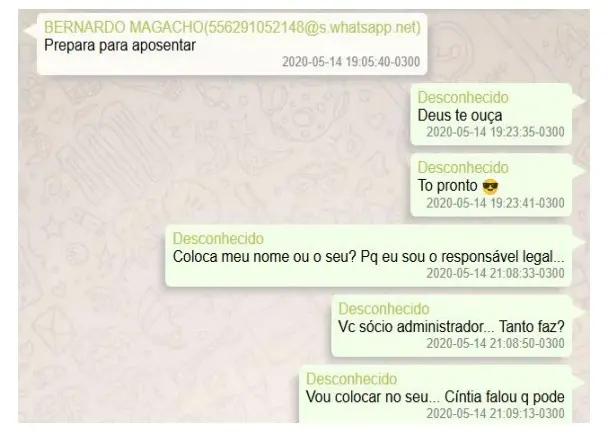Screen dimensions: 610x444
Task: Click the 'Vc sócio administrador' message
Action: [451, 326]
